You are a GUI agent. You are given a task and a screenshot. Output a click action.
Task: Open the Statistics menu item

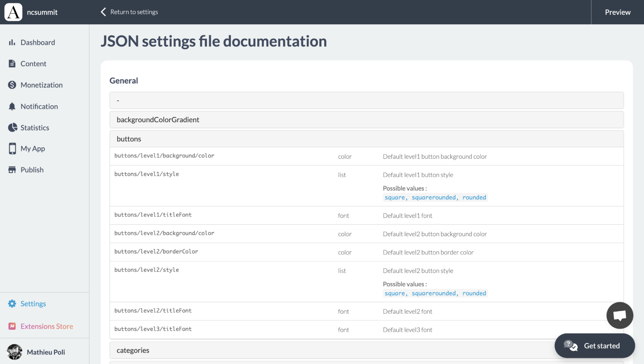tap(35, 128)
